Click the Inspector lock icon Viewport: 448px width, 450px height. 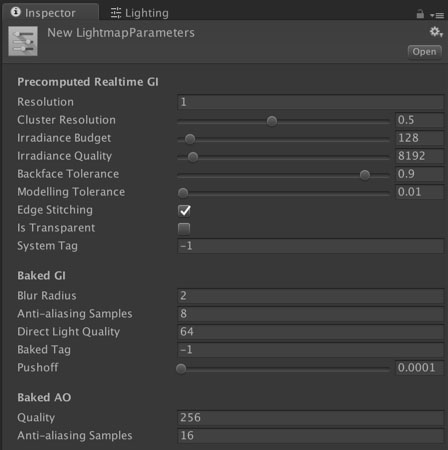pyautogui.click(x=420, y=14)
